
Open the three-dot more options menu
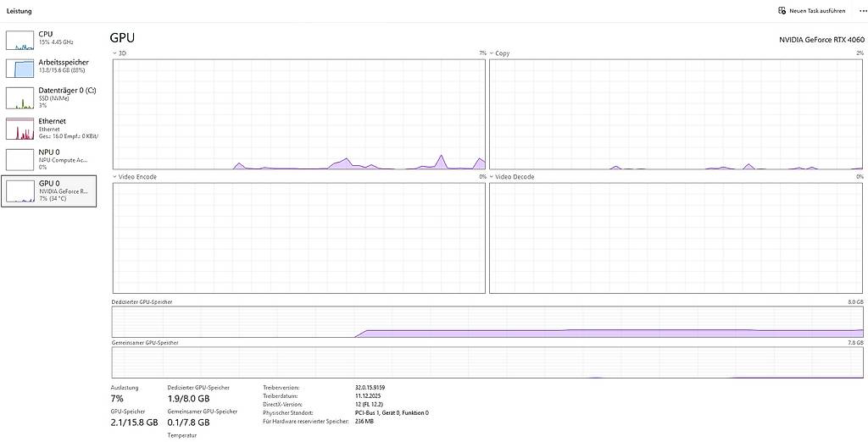(x=861, y=10)
